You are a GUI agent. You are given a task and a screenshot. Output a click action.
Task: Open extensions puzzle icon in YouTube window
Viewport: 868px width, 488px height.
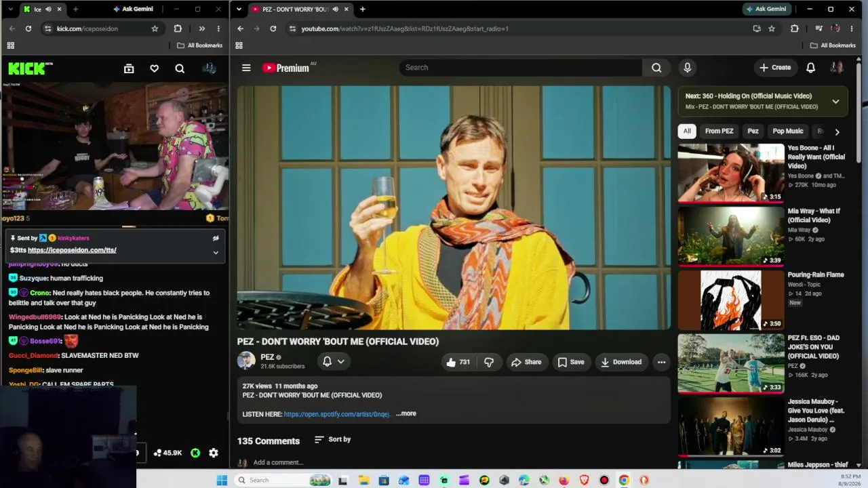[x=795, y=28]
